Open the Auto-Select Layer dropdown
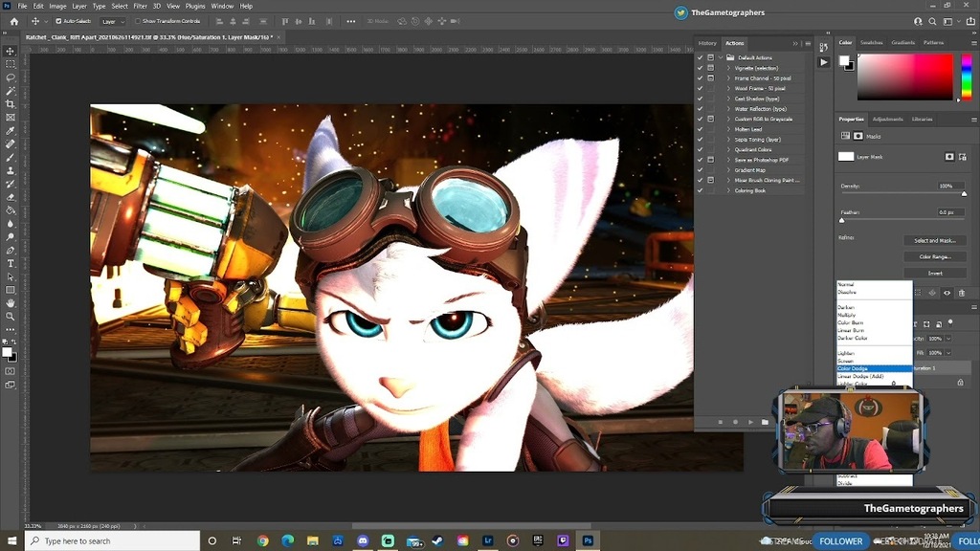The image size is (980, 551). 113,21
